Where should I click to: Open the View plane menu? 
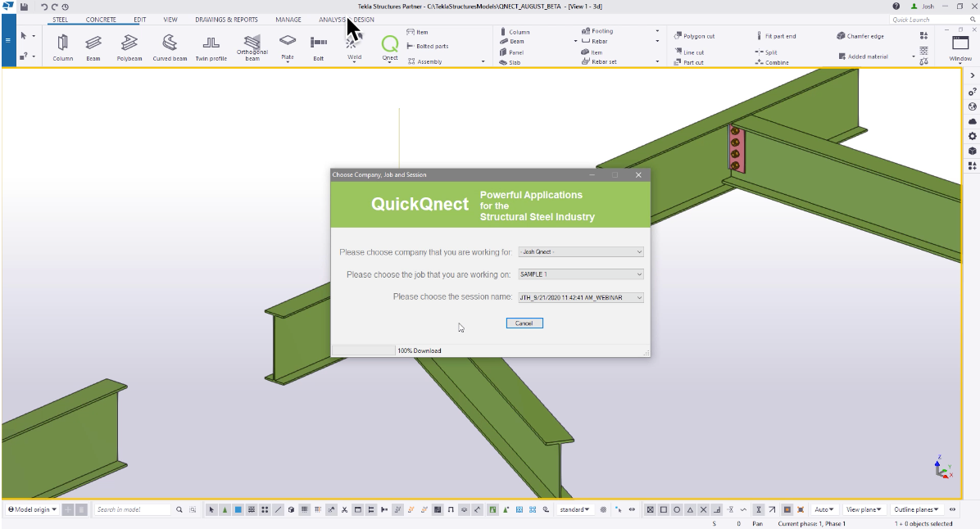pos(863,509)
